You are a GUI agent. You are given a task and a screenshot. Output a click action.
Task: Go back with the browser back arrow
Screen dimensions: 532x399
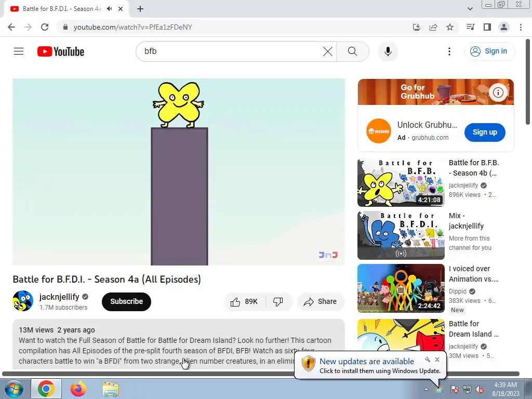[x=11, y=27]
